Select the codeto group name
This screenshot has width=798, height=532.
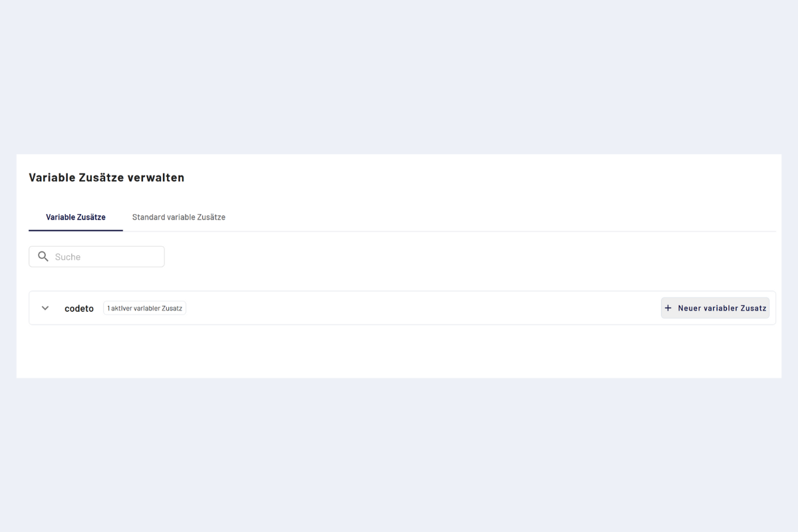coord(79,309)
